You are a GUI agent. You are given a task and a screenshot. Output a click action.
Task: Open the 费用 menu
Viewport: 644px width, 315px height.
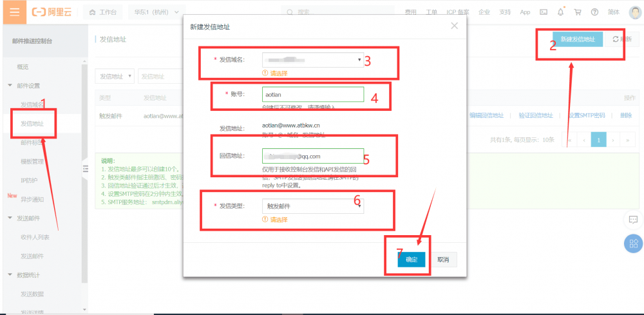click(410, 12)
